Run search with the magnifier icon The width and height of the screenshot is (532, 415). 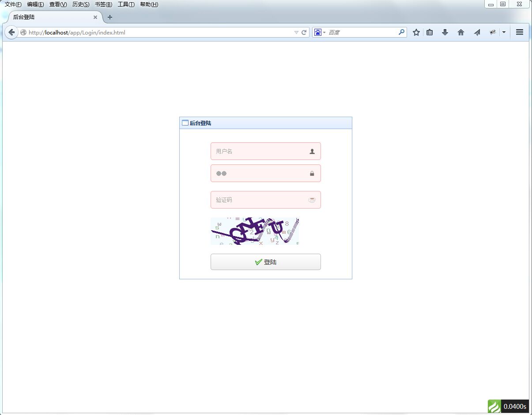(x=401, y=32)
